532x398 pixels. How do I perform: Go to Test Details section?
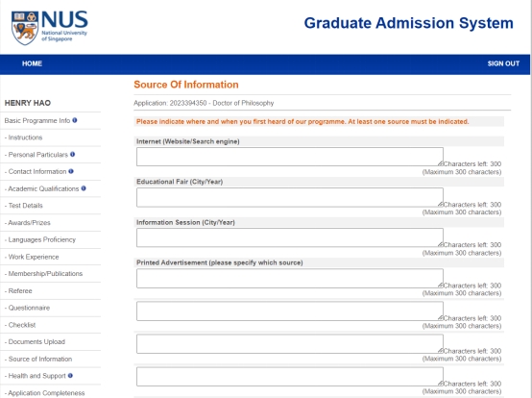[x=23, y=206]
